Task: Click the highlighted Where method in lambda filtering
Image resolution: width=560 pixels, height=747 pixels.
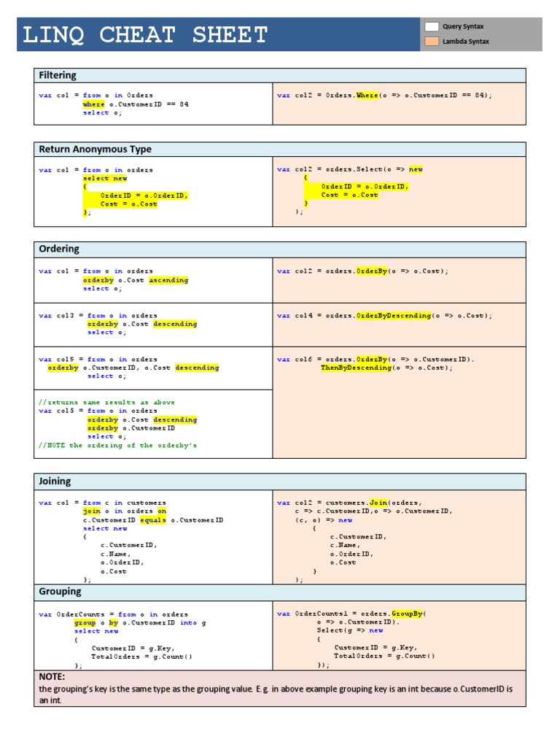Action: (367, 96)
